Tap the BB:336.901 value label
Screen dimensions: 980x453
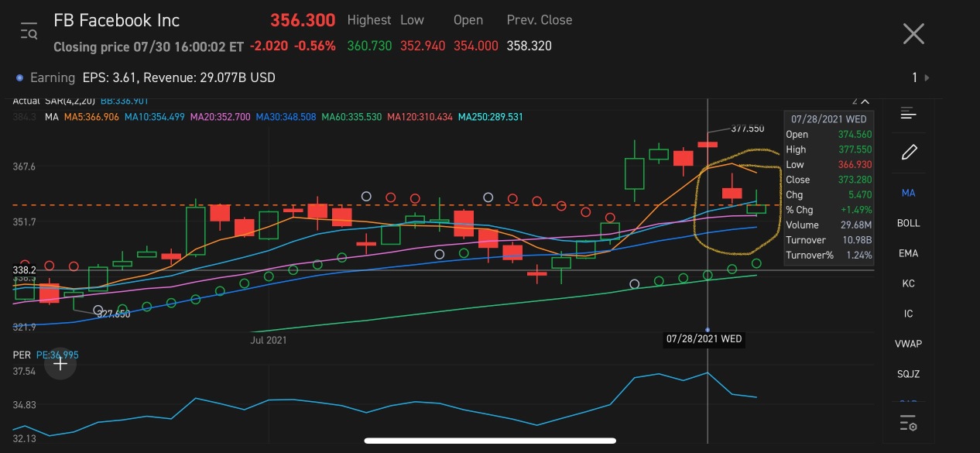click(125, 101)
